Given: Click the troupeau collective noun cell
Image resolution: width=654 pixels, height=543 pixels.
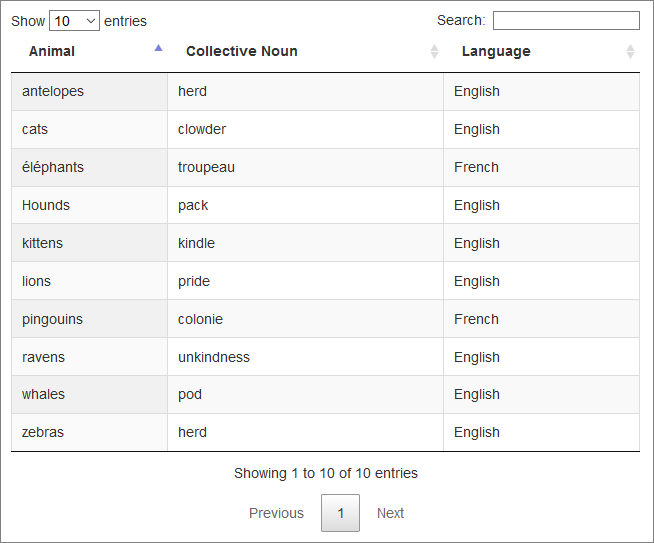Looking at the screenshot, I should (206, 168).
